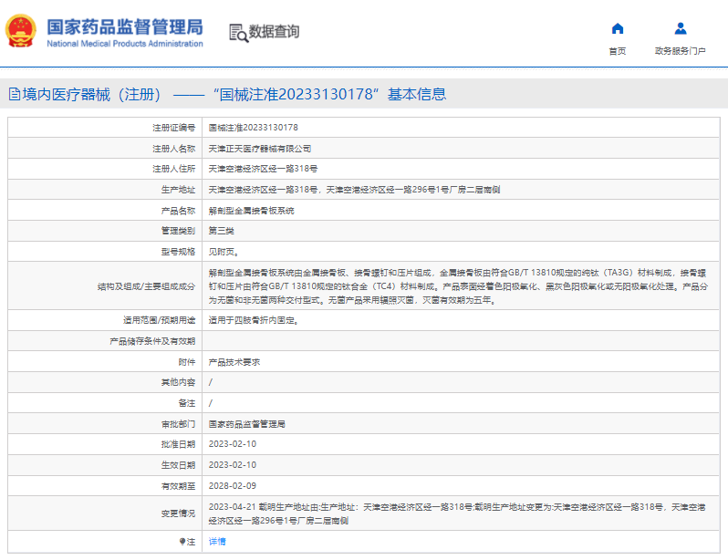Select the slash value in 备注 row
This screenshot has height=560, width=728.
[x=211, y=403]
